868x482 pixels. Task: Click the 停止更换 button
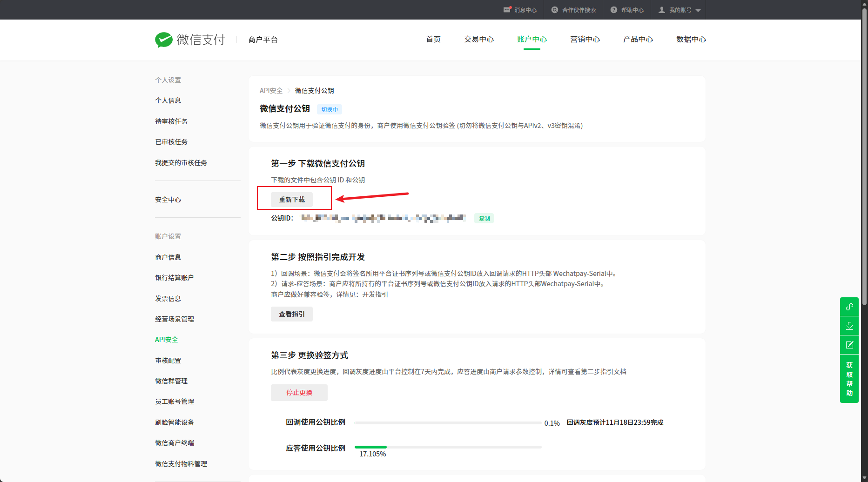299,393
